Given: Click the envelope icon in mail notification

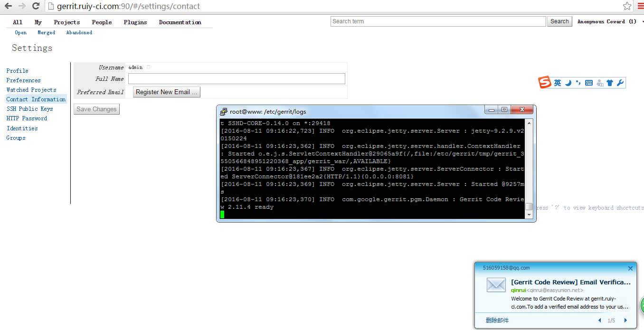Looking at the screenshot, I should (x=496, y=285).
